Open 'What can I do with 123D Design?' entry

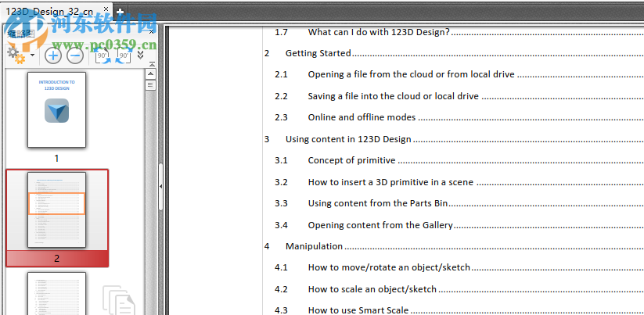[x=379, y=32]
